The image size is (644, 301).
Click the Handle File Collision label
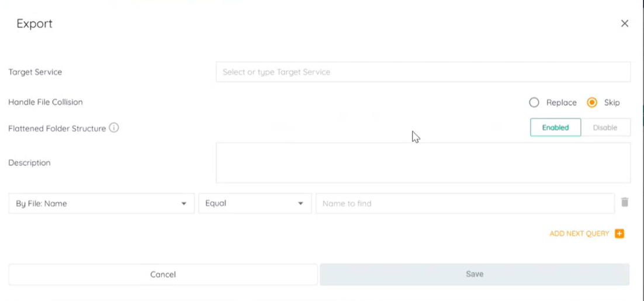tap(46, 102)
